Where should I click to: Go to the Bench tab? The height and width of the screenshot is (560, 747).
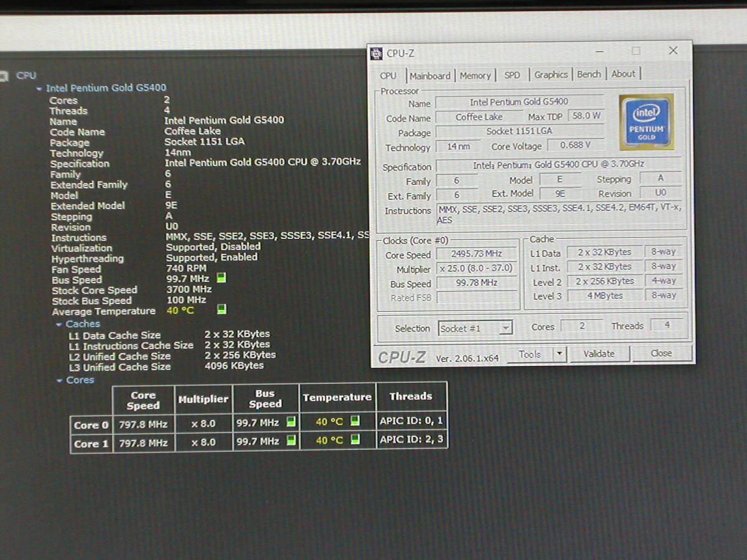point(588,74)
